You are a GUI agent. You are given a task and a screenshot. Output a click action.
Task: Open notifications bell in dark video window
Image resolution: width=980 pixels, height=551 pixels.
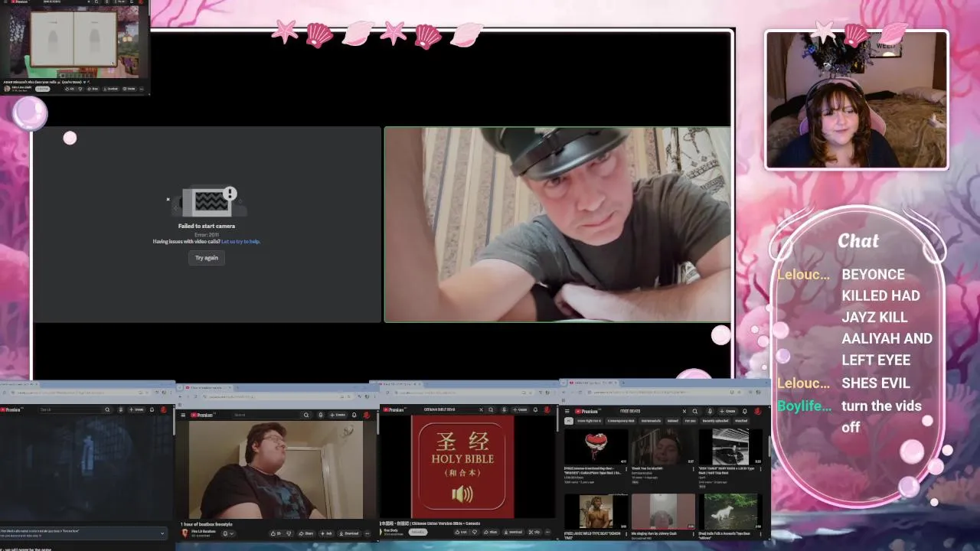tap(152, 409)
